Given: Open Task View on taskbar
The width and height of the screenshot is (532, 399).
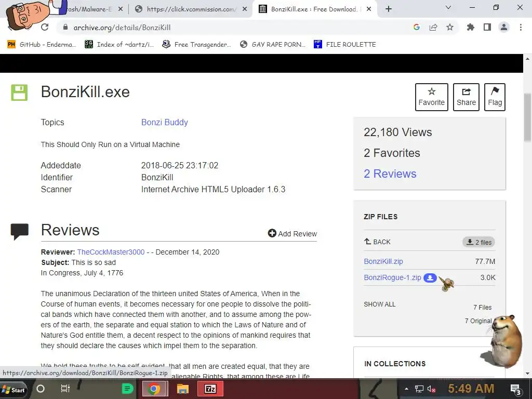Looking at the screenshot, I should 65,389.
